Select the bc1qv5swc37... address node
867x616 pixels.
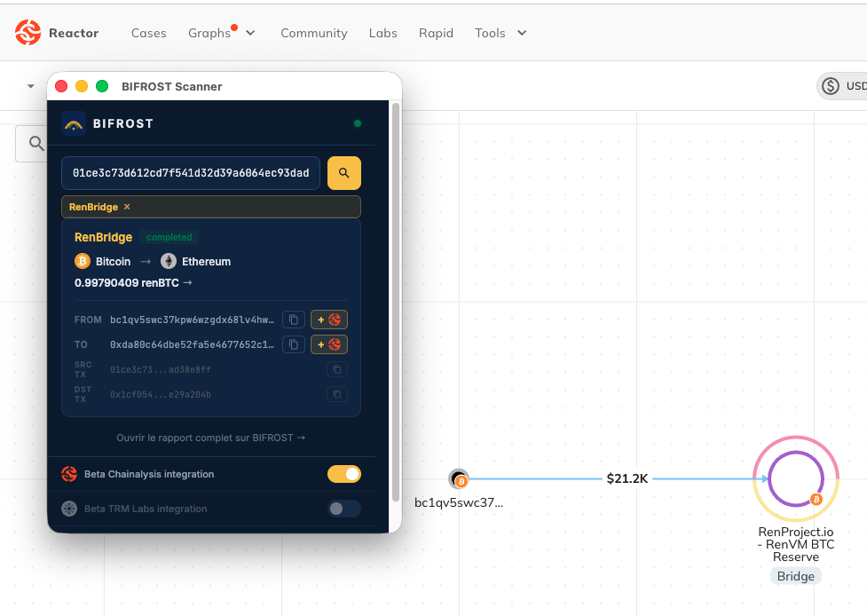click(459, 479)
